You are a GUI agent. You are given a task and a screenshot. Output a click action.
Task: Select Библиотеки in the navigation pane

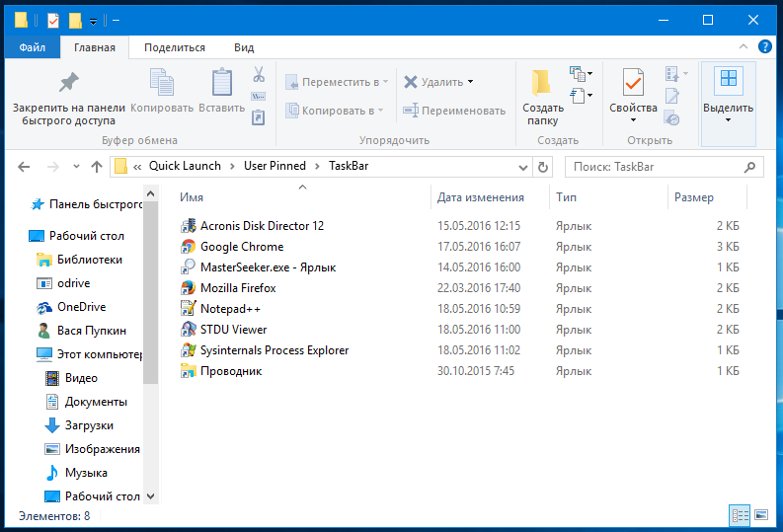[x=79, y=260]
